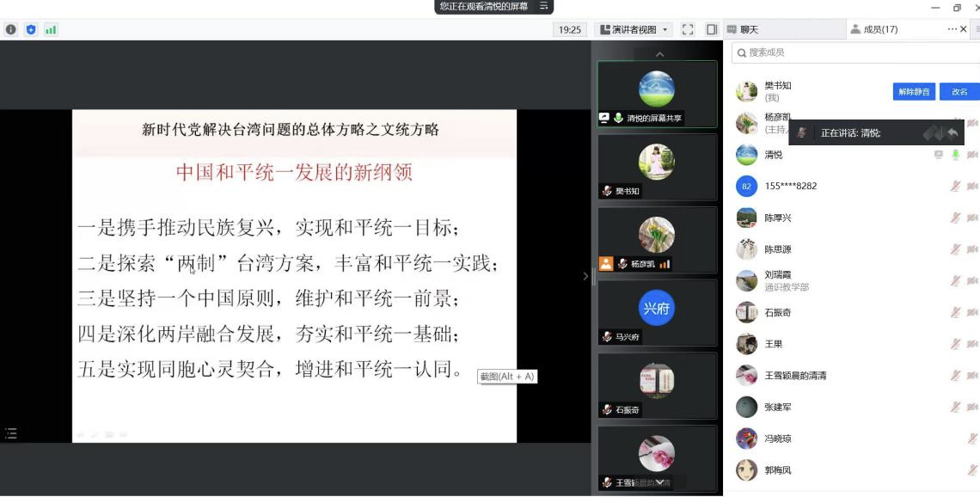Mute 清悦's green microphone icon
Screen dimensions: 980x497
pos(955,154)
